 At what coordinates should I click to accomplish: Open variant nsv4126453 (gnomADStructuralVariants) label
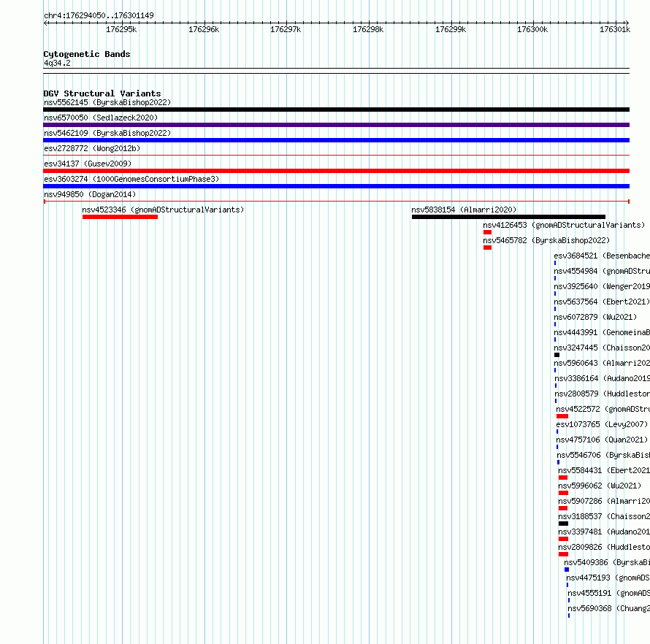click(564, 225)
